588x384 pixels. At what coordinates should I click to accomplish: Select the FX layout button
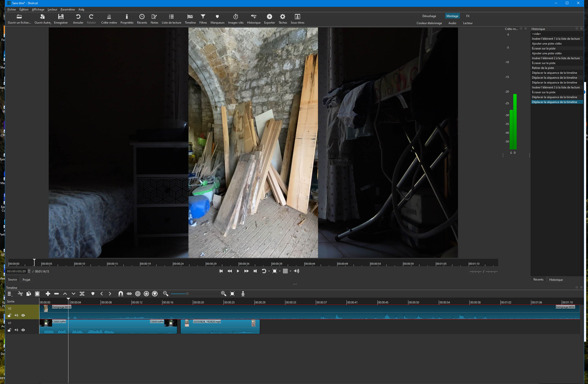click(x=468, y=16)
